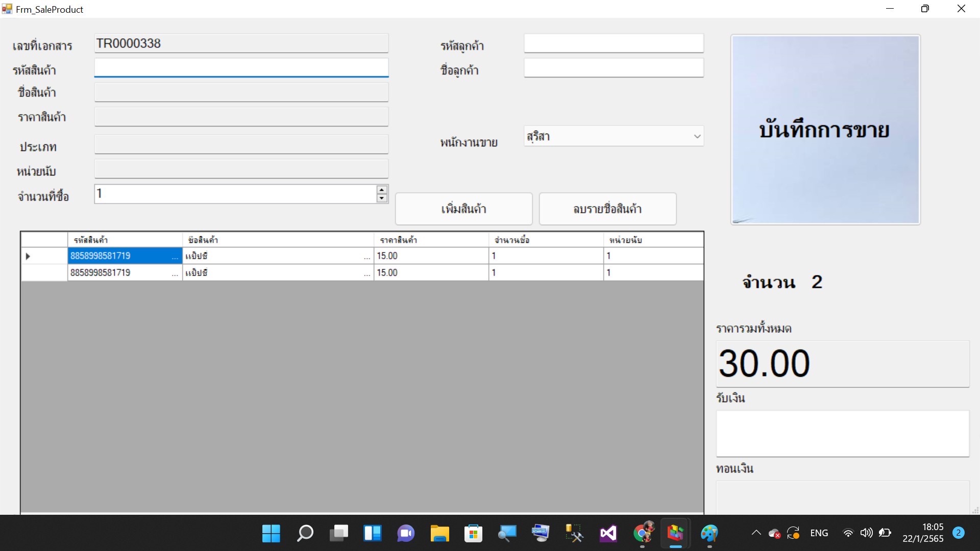Click the ลบรายชื่อสินค้า delete item button
Image resolution: width=980 pixels, height=551 pixels.
pos(607,209)
